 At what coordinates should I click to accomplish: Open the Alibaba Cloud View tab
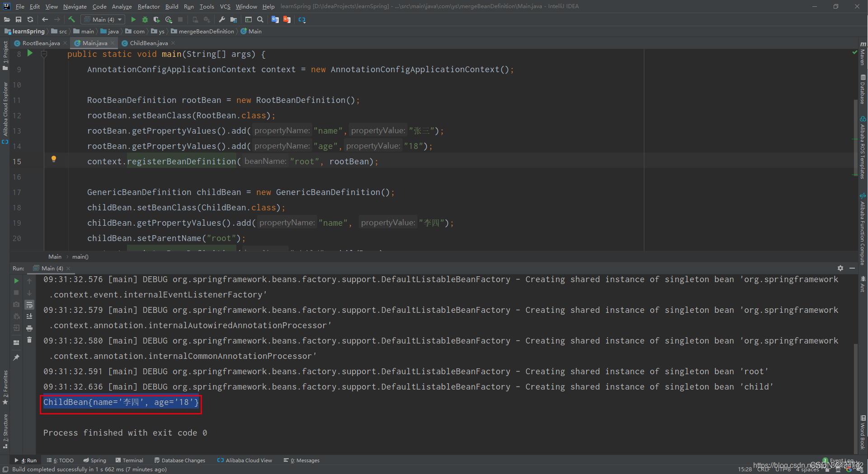coord(244,460)
